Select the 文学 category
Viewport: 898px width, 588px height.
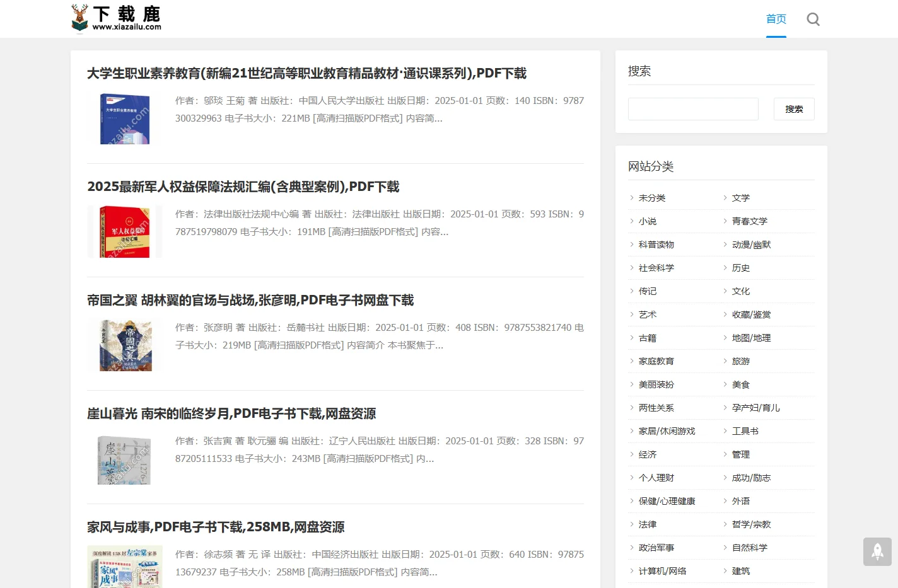pyautogui.click(x=741, y=198)
